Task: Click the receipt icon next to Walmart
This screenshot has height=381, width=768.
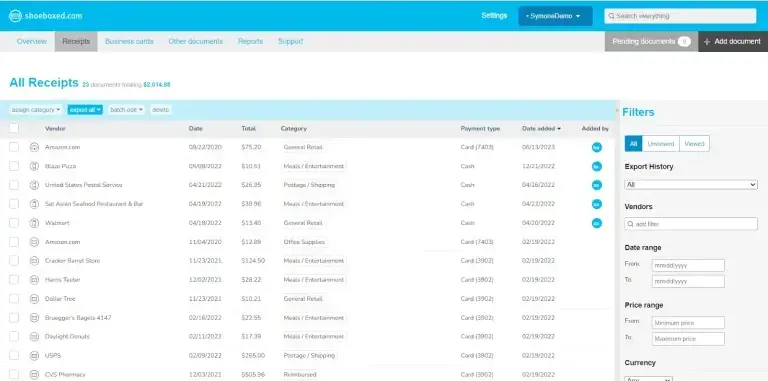Action: click(34, 223)
